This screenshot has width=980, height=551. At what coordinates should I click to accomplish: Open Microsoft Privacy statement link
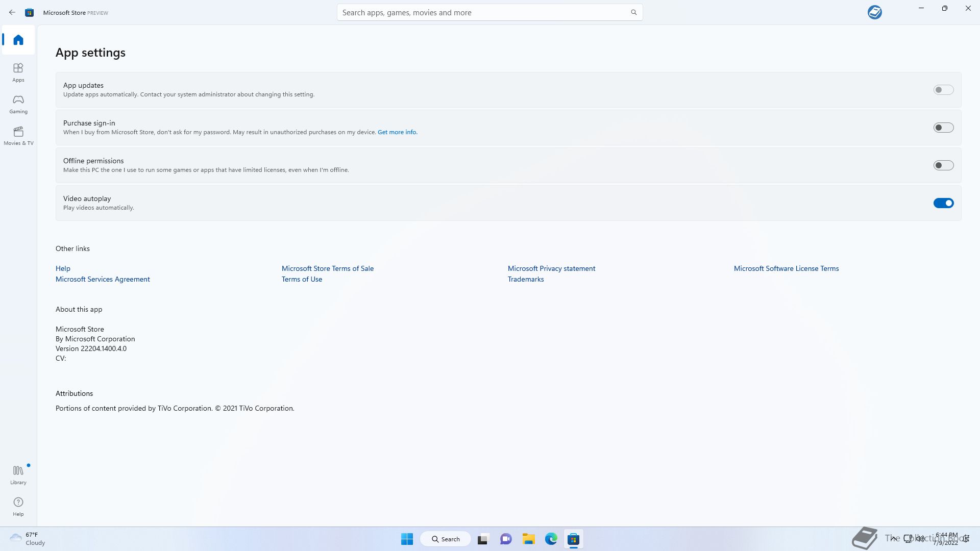click(x=551, y=268)
